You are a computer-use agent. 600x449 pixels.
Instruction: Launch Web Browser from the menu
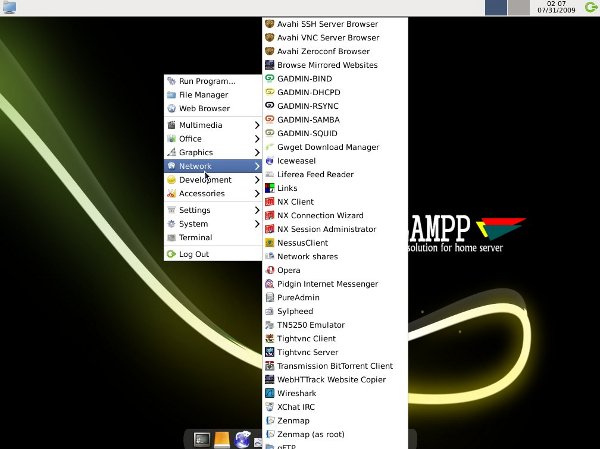213,108
